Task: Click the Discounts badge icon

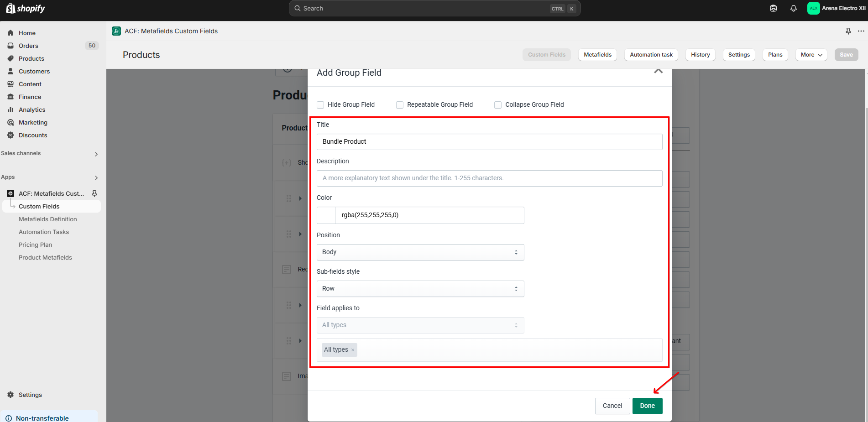Action: pos(10,135)
